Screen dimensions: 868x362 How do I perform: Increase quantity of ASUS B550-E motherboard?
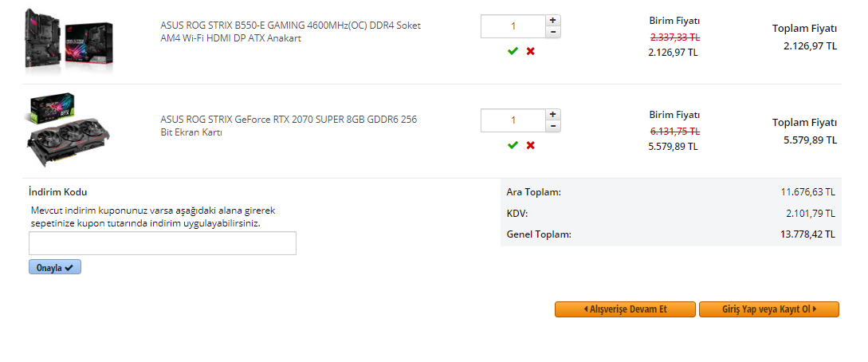point(553,20)
